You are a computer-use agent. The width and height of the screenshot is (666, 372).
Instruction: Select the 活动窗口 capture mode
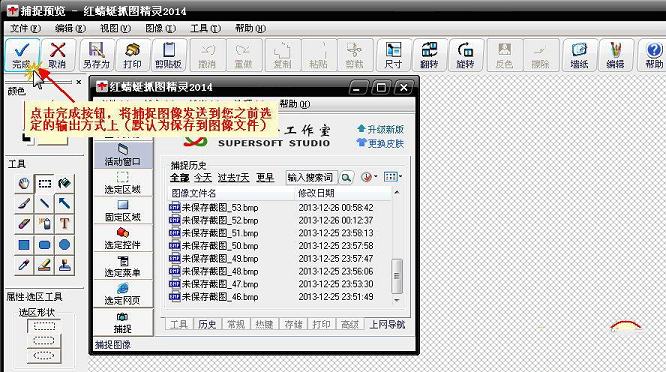[x=123, y=155]
